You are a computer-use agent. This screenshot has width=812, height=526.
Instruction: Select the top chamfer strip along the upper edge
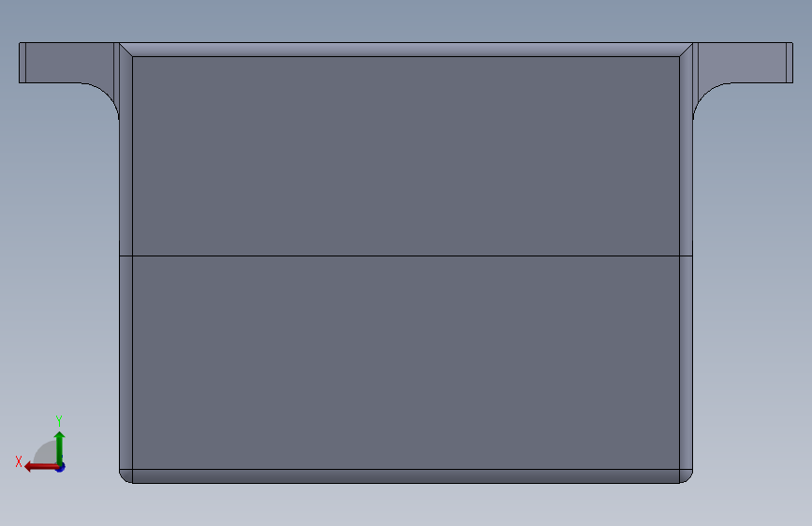click(406, 50)
